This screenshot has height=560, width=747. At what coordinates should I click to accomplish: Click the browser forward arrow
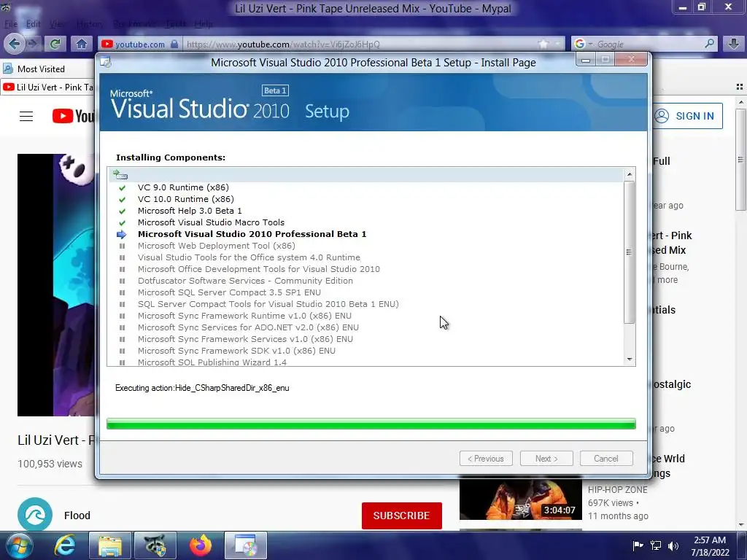point(33,44)
